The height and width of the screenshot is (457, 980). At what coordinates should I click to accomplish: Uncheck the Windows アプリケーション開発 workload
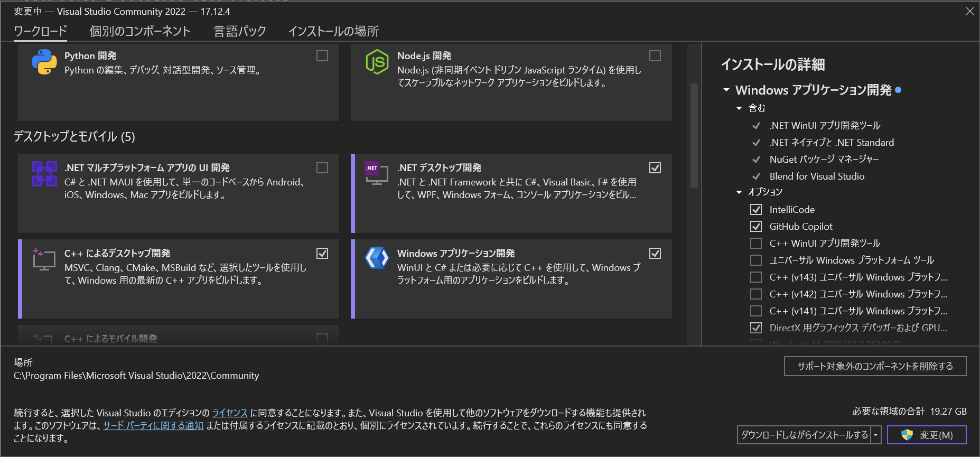(655, 254)
